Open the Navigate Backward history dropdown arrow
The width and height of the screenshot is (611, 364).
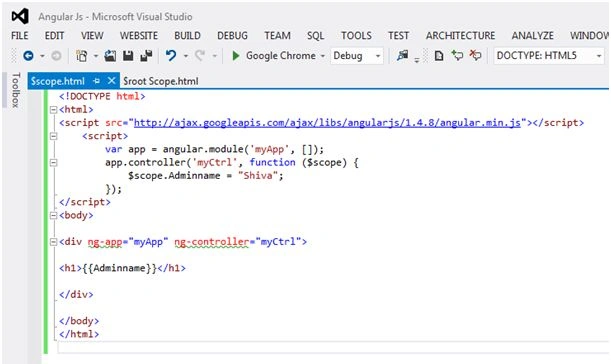[x=42, y=56]
